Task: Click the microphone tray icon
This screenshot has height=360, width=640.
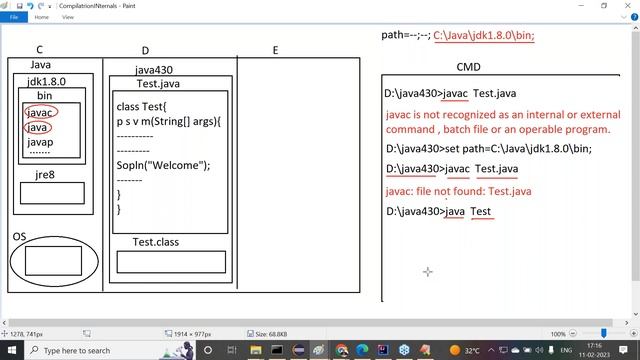Action: [x=551, y=350]
